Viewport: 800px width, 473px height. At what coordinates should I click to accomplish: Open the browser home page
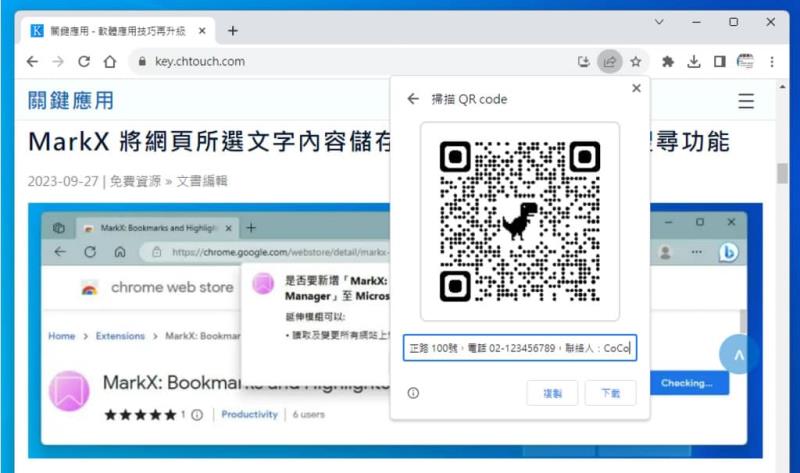point(110,62)
